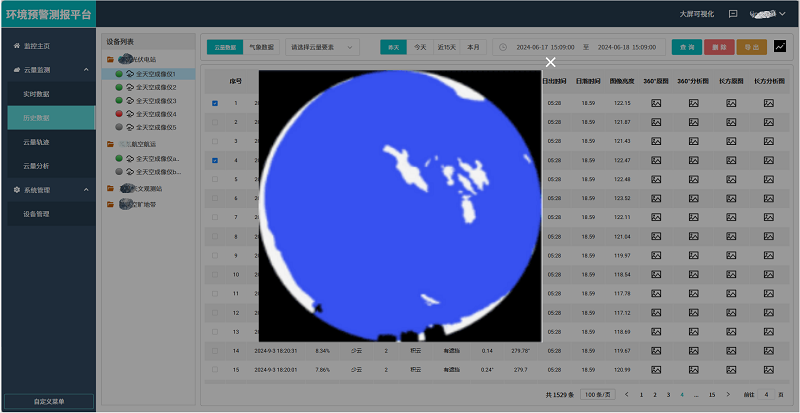Open row 15's 360°分析图 image icon
This screenshot has width=800, height=413.
693,370
